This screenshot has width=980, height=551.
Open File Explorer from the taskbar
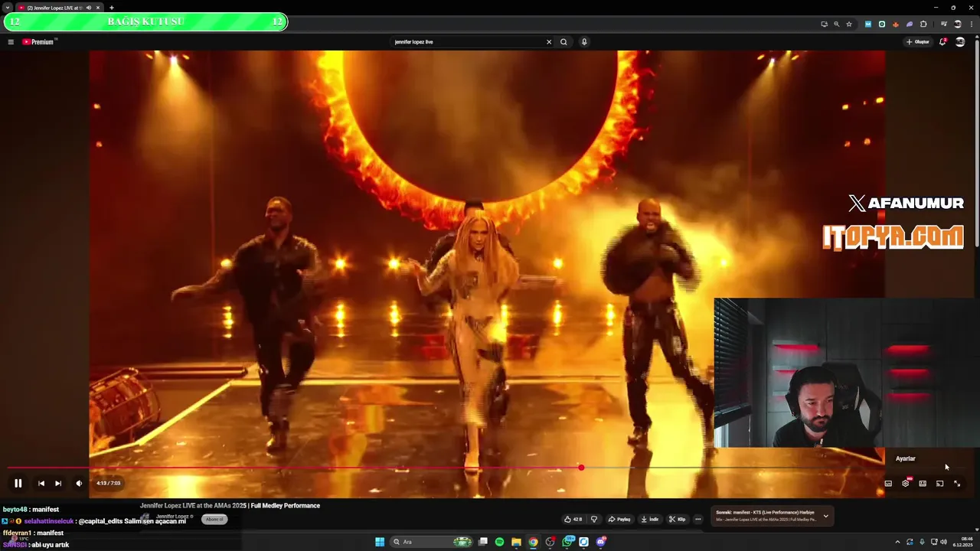tap(516, 542)
